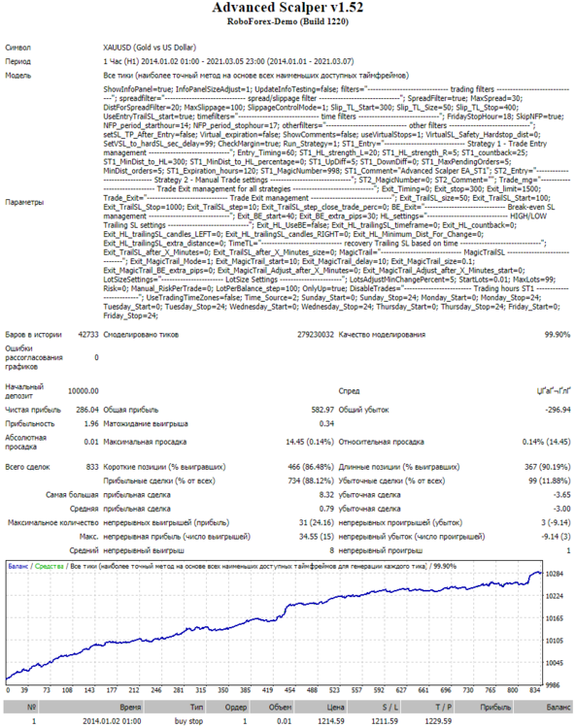Click the 'Начальный депозит' label

24,391
